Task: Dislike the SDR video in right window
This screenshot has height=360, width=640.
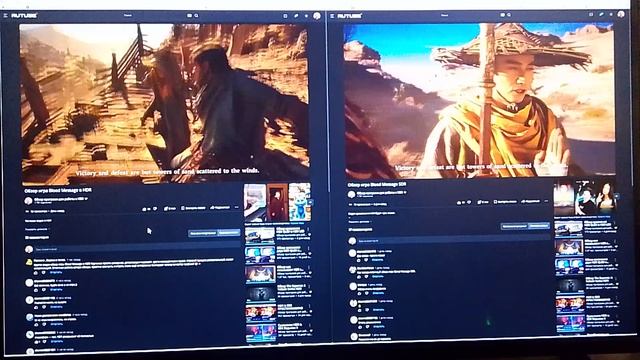Action: click(x=469, y=202)
